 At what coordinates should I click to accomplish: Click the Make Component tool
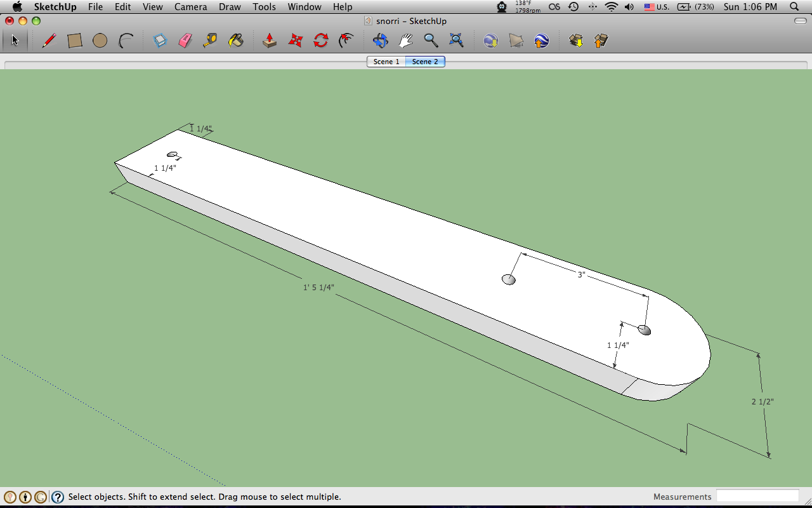click(160, 41)
